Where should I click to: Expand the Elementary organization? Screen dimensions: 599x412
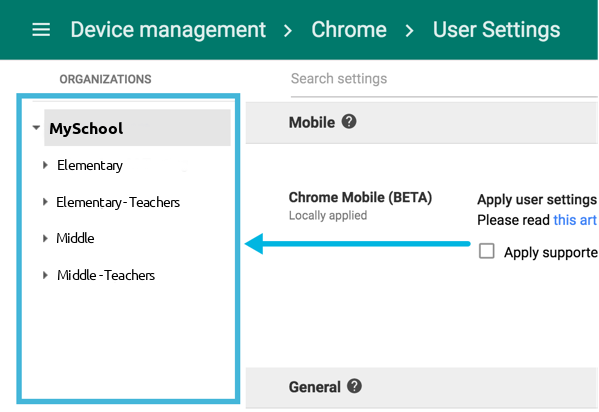45,165
